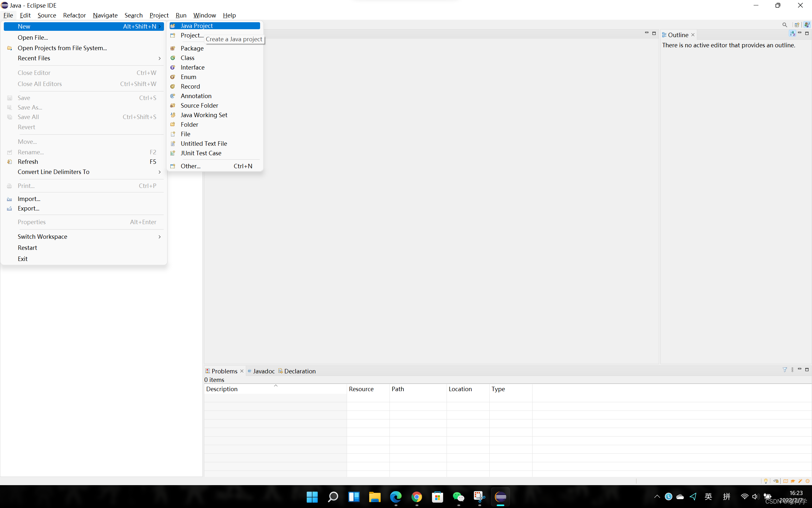Click the Tip of the Day lightbulb
Screen dimensions: 812x508
pos(766,481)
